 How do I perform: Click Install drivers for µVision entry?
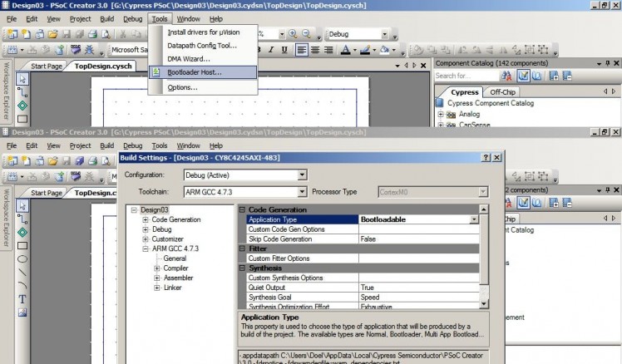[203, 32]
